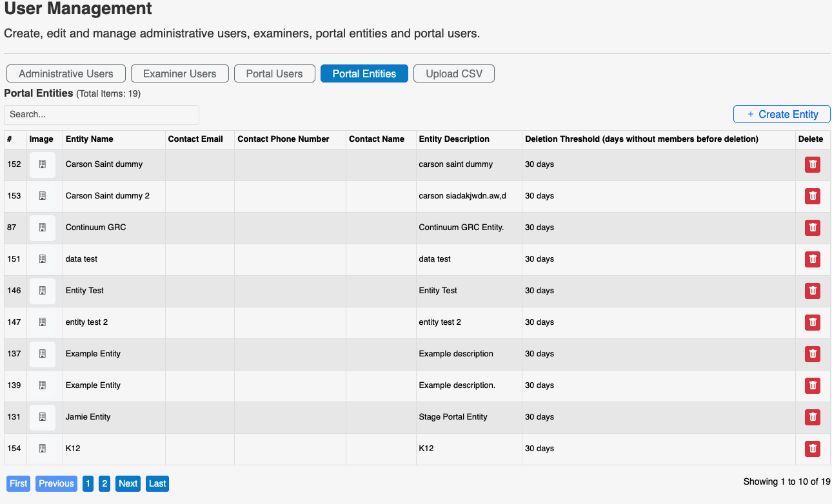Image resolution: width=832 pixels, height=504 pixels.
Task: Click building image icon for K12
Action: 43,449
